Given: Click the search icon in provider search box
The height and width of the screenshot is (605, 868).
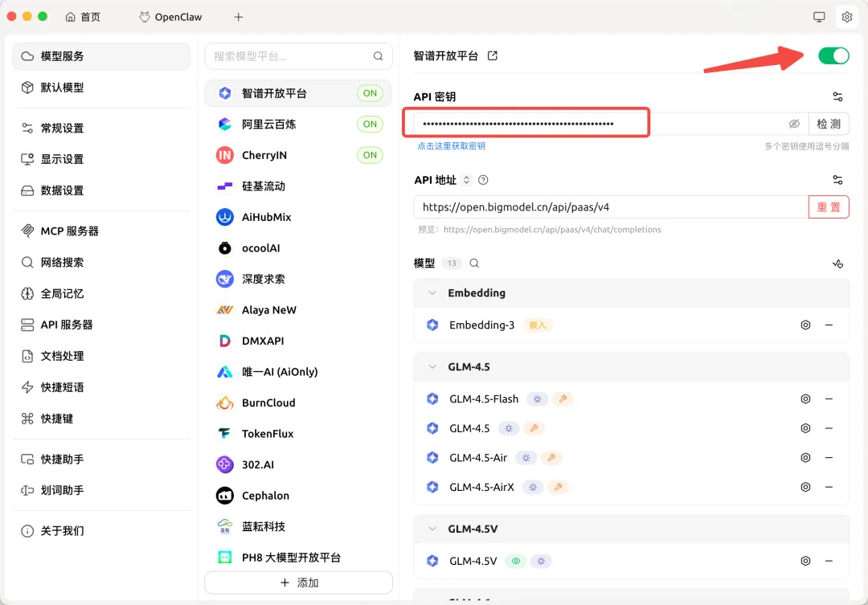Looking at the screenshot, I should click(x=378, y=56).
